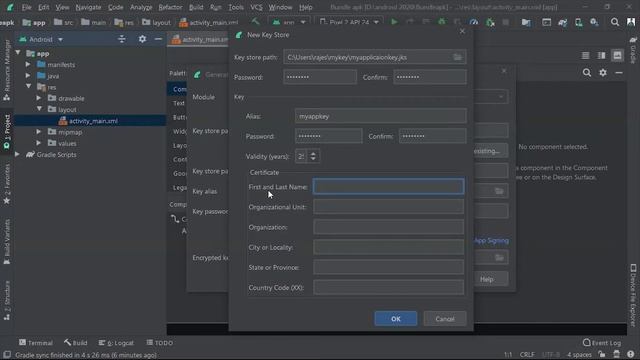The height and width of the screenshot is (360, 640).
Task: Open Attributes panel gear settings
Action: [x=603, y=73]
